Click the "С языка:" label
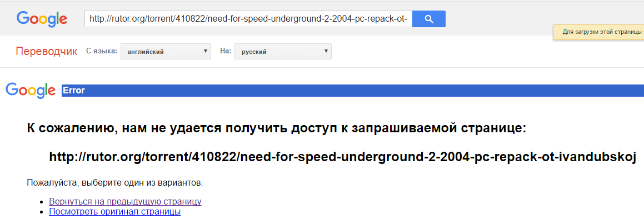This screenshot has height=224, width=644. coord(102,51)
